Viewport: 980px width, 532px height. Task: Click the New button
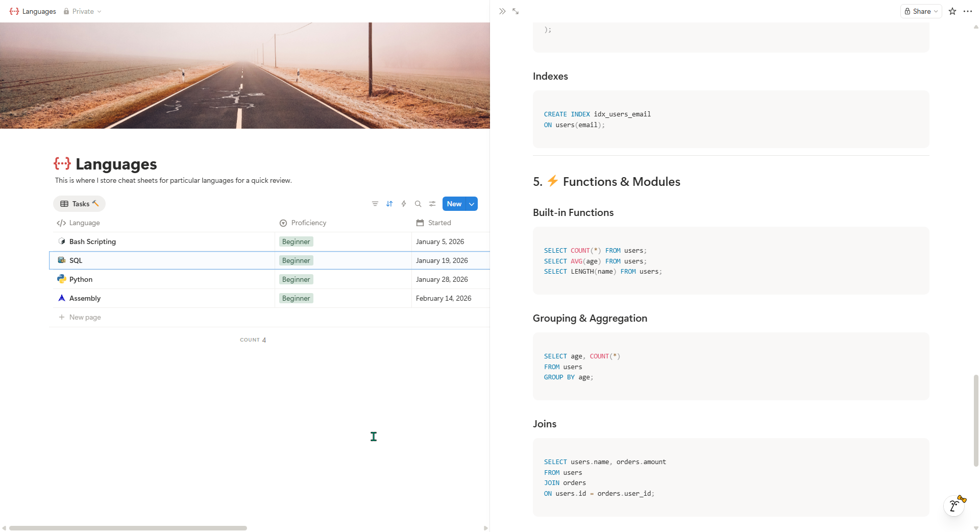pos(454,204)
